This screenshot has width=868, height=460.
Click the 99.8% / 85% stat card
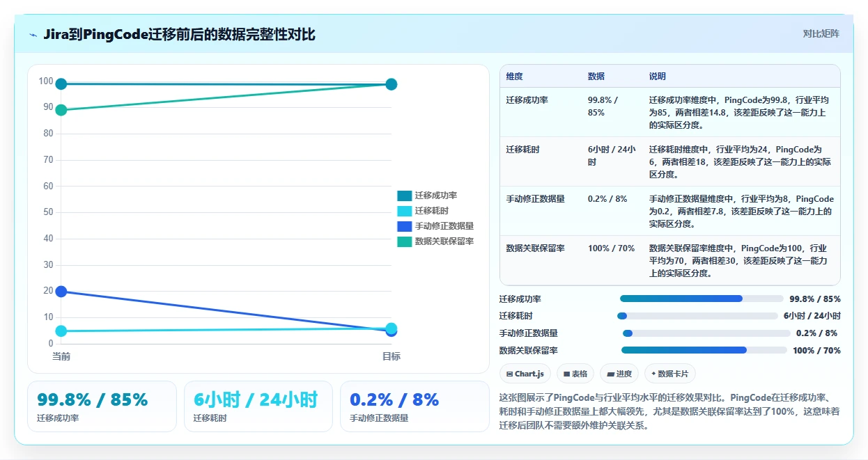pos(102,406)
